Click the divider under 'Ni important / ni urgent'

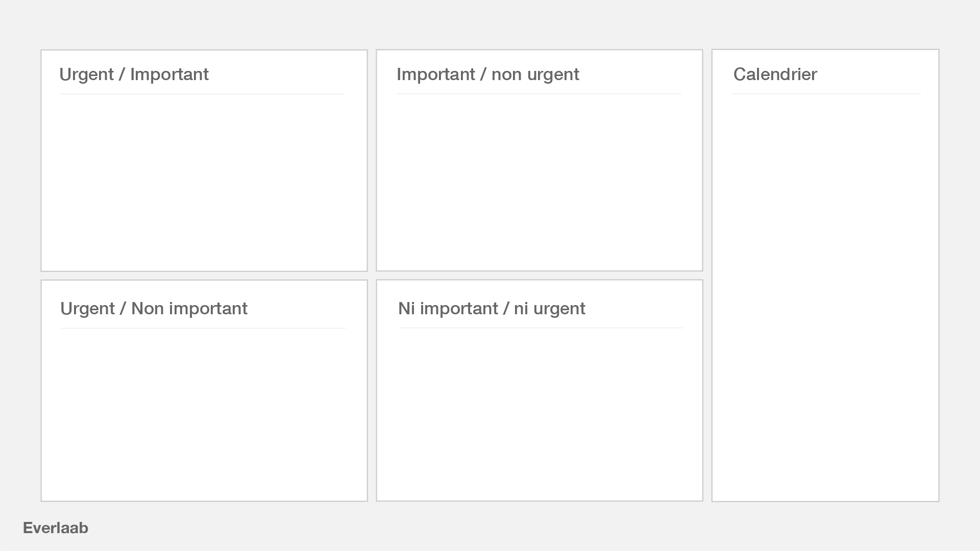[541, 328]
